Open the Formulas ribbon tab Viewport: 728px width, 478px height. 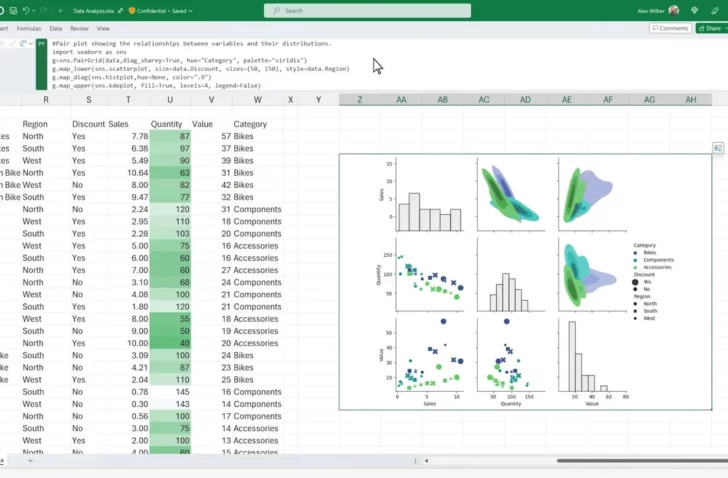(29, 28)
